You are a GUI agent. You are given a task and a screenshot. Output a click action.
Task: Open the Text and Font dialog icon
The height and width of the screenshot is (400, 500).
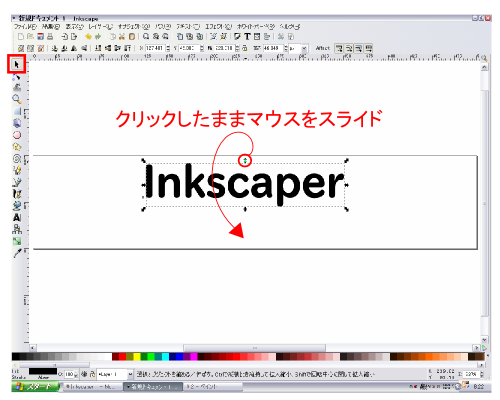point(247,37)
